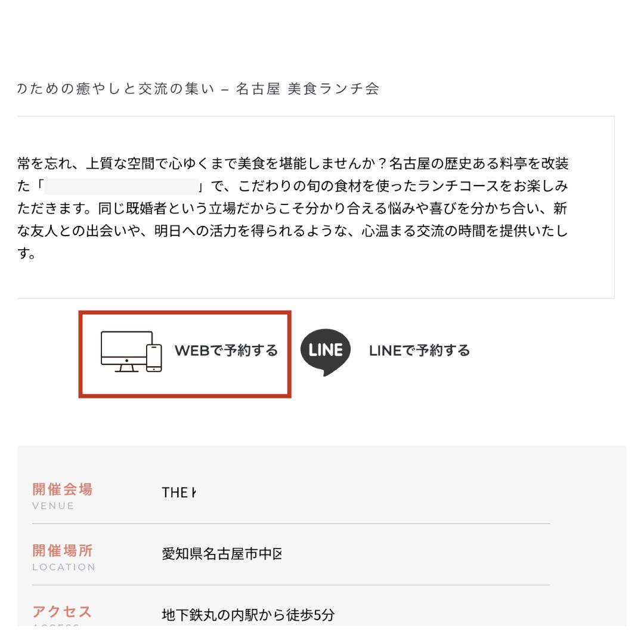The image size is (644, 644).
Task: Click the VENUE sublabel text
Action: 53,506
